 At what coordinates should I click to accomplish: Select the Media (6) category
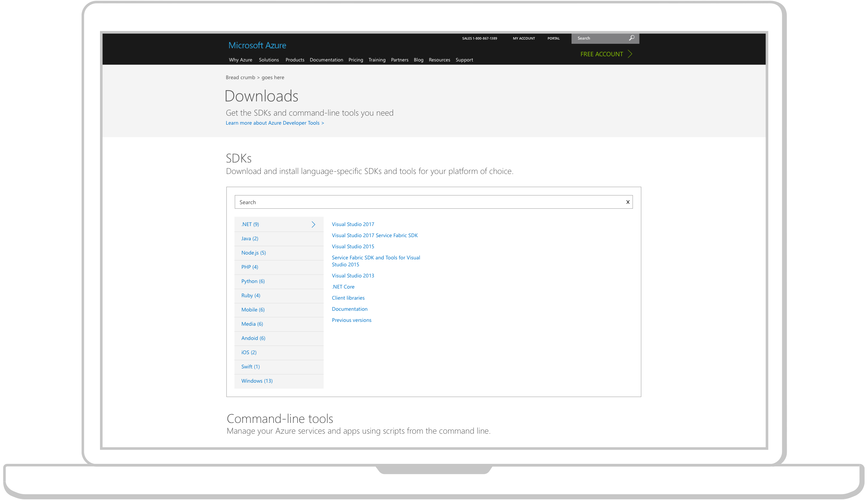279,324
